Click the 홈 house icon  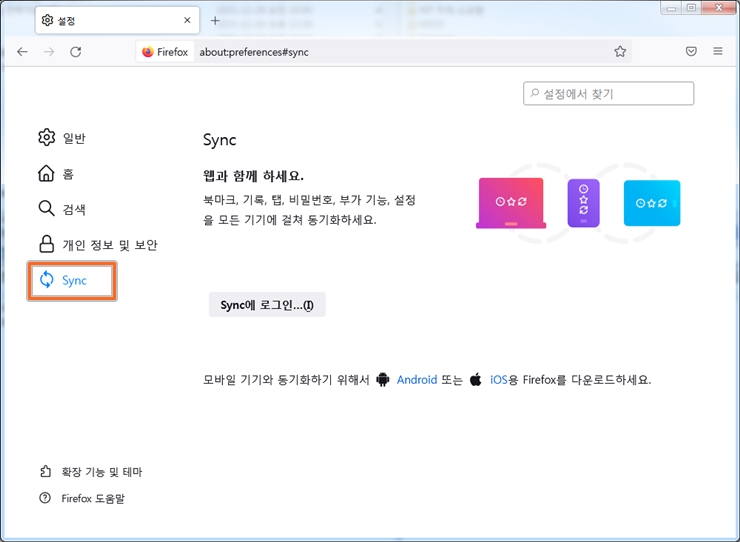click(x=46, y=173)
